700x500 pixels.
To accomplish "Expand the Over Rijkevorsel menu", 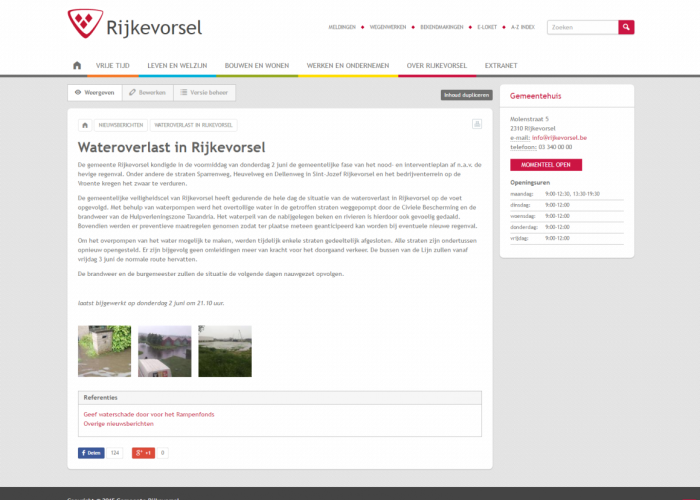I will tap(436, 66).
